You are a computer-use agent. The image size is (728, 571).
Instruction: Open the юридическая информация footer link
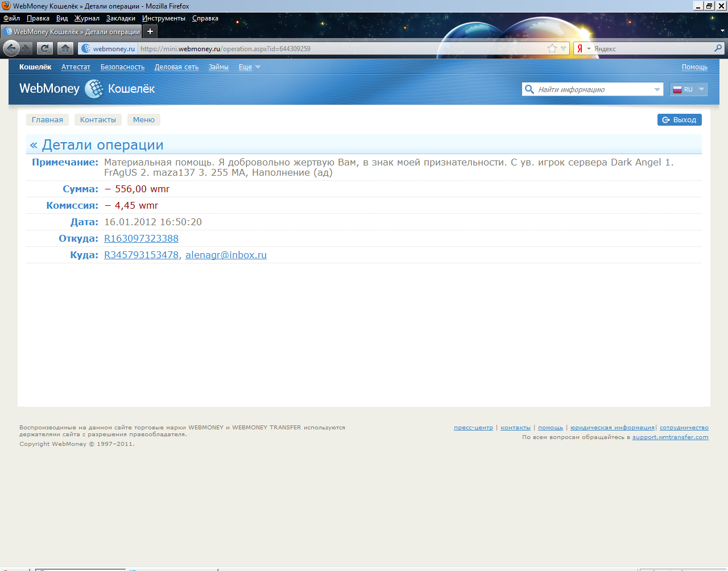click(613, 427)
